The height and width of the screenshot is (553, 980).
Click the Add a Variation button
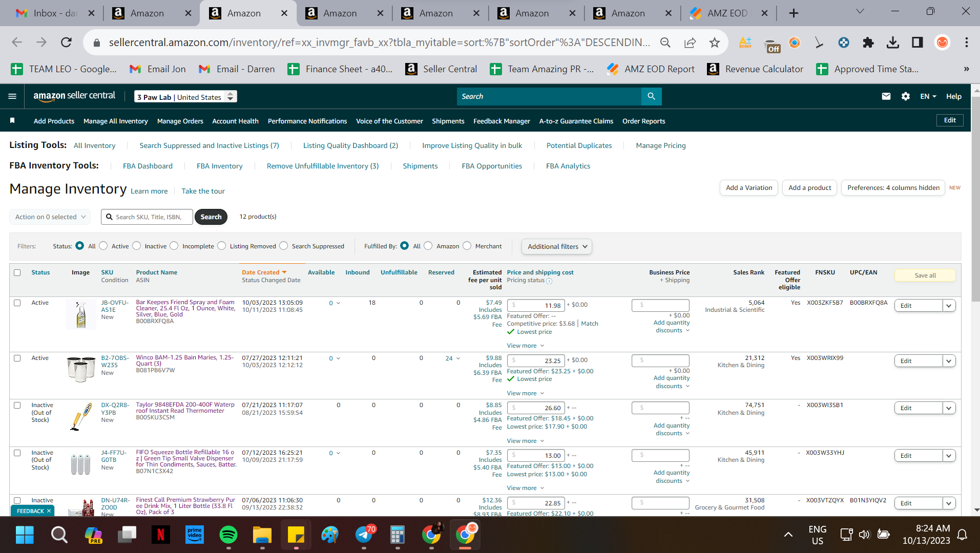[x=749, y=188]
